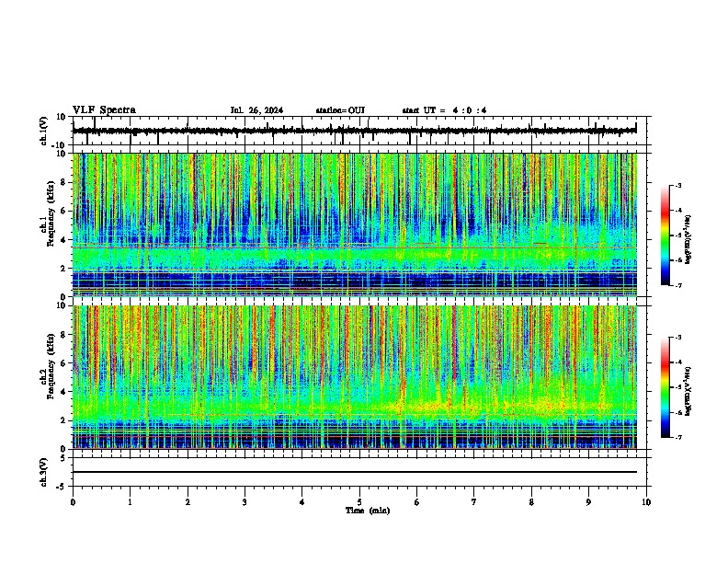Click the time axis tick label "4"
This screenshot has width=728, height=563.
[302, 502]
